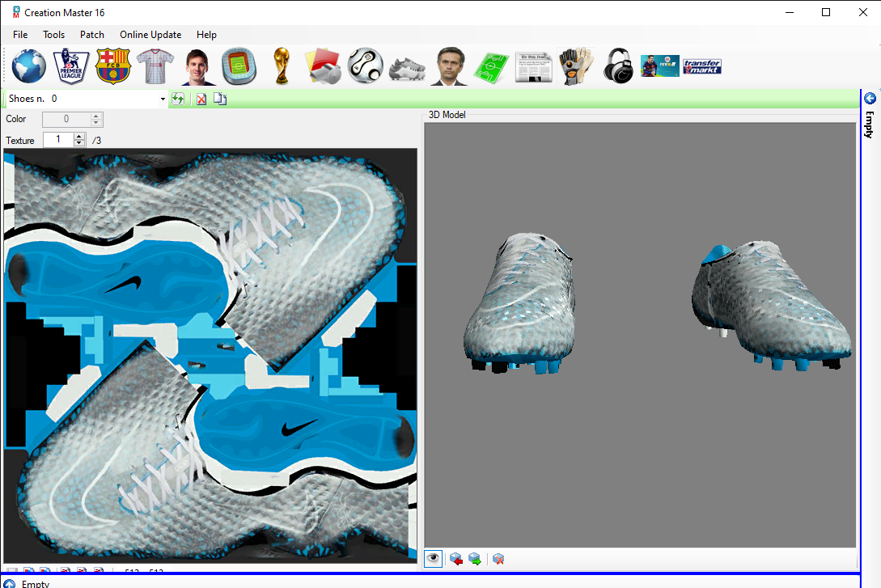Open the Country section with the globe icon
881x588 pixels.
pos(29,66)
